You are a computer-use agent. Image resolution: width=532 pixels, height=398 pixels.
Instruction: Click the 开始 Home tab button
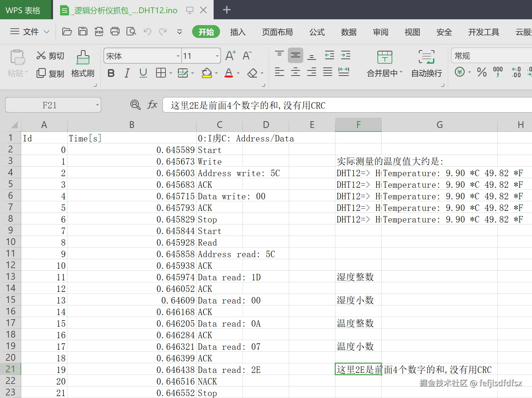tap(206, 32)
